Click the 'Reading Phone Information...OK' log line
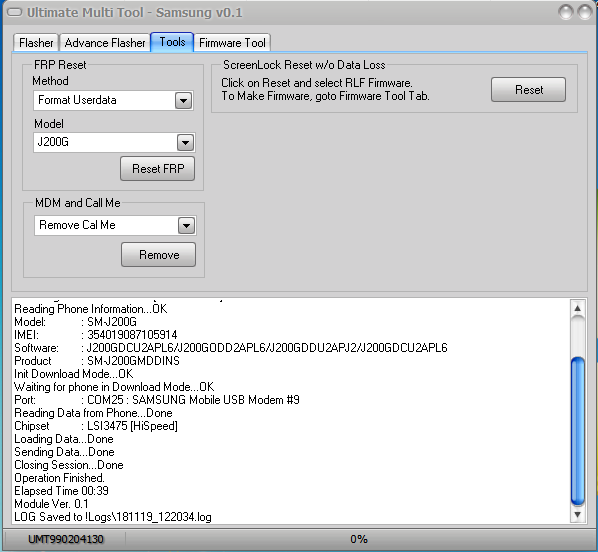 (x=91, y=309)
